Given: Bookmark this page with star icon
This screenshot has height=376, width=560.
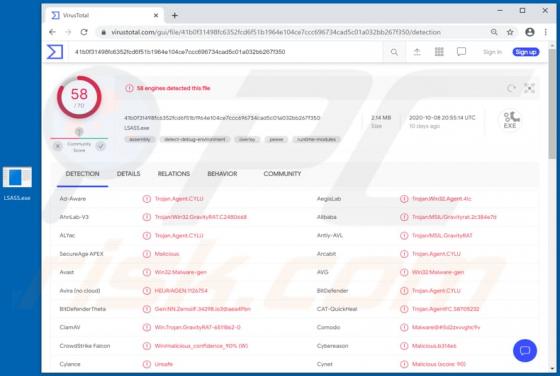Looking at the screenshot, I should [x=510, y=32].
